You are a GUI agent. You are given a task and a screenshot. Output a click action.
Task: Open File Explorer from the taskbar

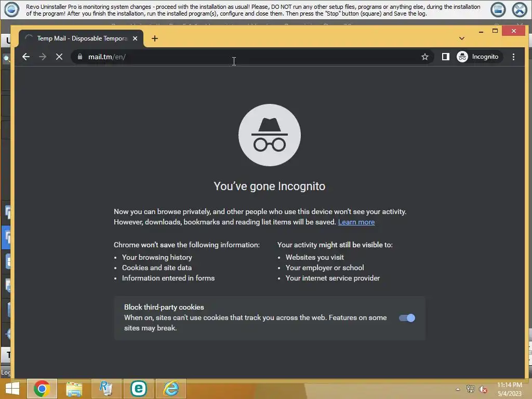coord(74,389)
